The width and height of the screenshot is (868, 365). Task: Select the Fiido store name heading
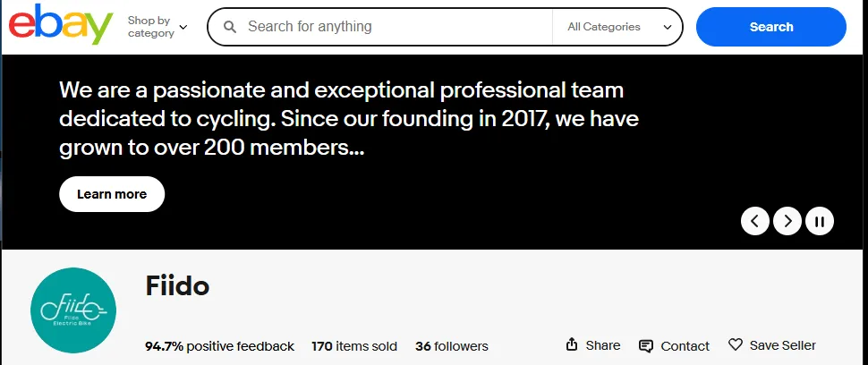[177, 286]
